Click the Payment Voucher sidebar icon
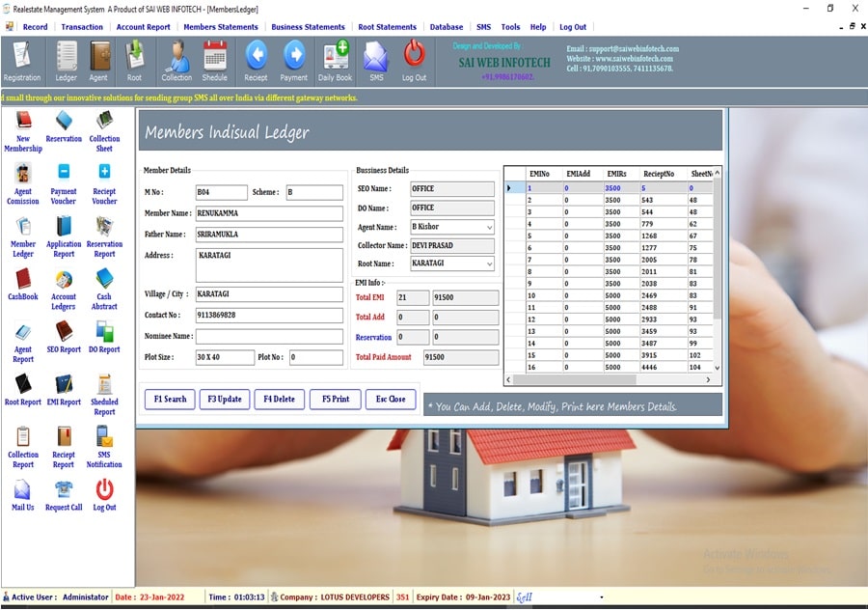868x610 pixels. 64,182
